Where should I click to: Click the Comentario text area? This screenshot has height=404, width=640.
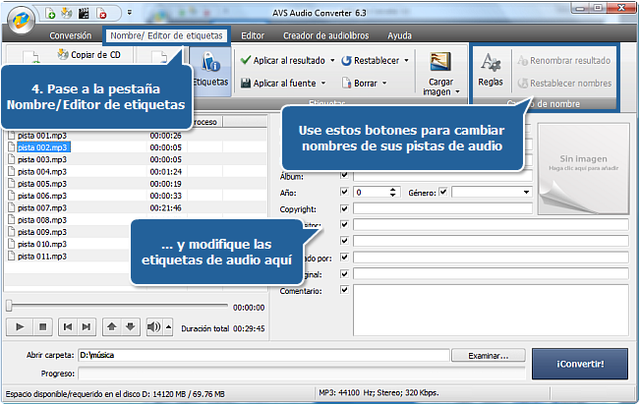tap(491, 310)
